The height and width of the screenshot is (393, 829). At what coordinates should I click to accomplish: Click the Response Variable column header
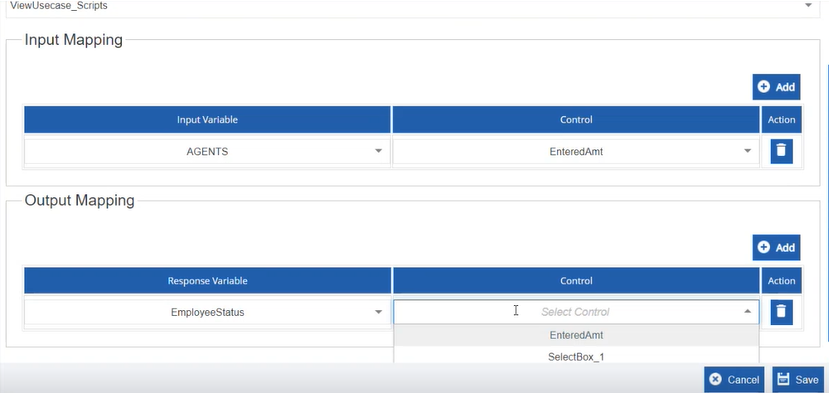tap(207, 281)
